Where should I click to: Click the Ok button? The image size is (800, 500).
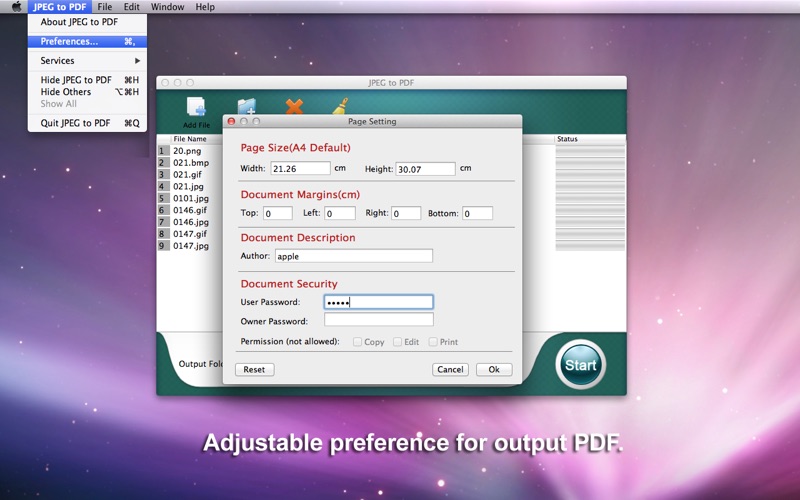[x=494, y=369]
